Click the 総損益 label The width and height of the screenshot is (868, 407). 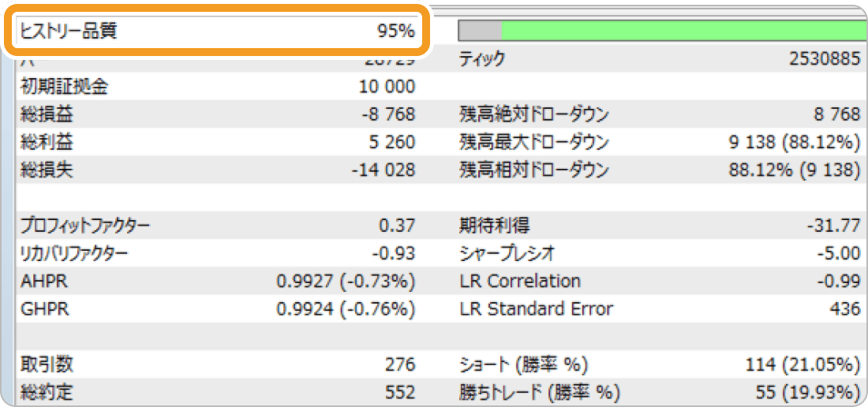47,114
